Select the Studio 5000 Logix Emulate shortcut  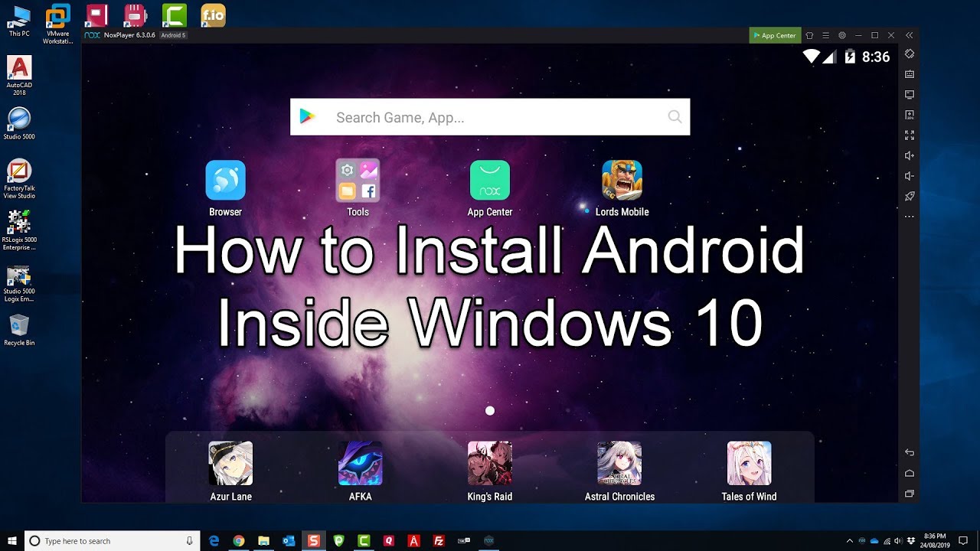tap(19, 283)
